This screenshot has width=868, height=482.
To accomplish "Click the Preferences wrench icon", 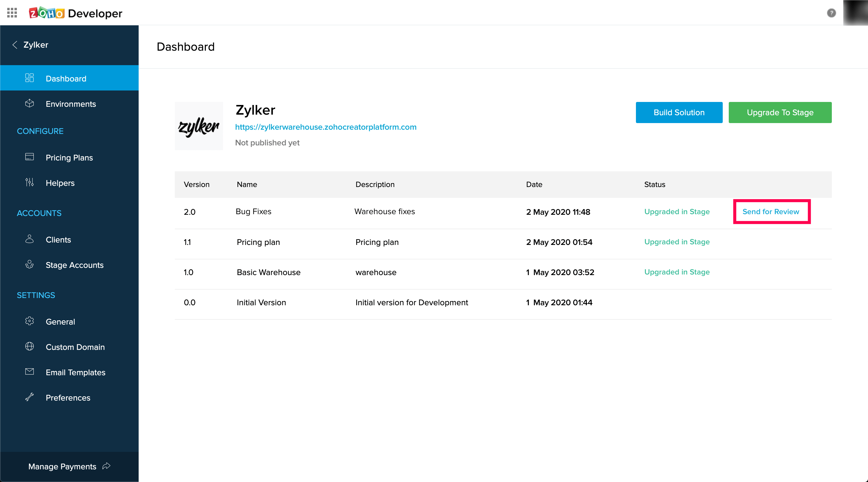I will pyautogui.click(x=30, y=397).
